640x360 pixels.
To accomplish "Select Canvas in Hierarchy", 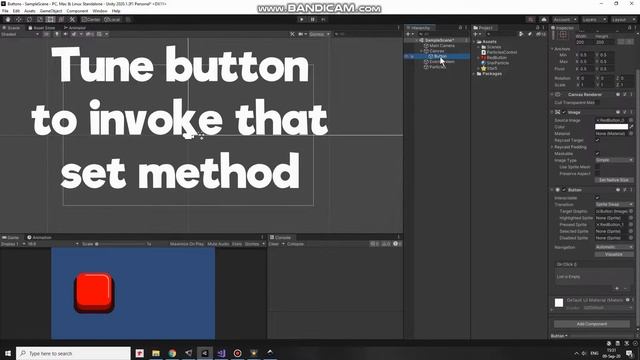I will coord(436,51).
